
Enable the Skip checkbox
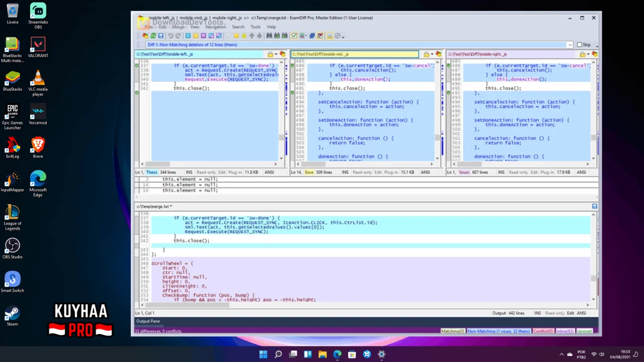pos(580,45)
